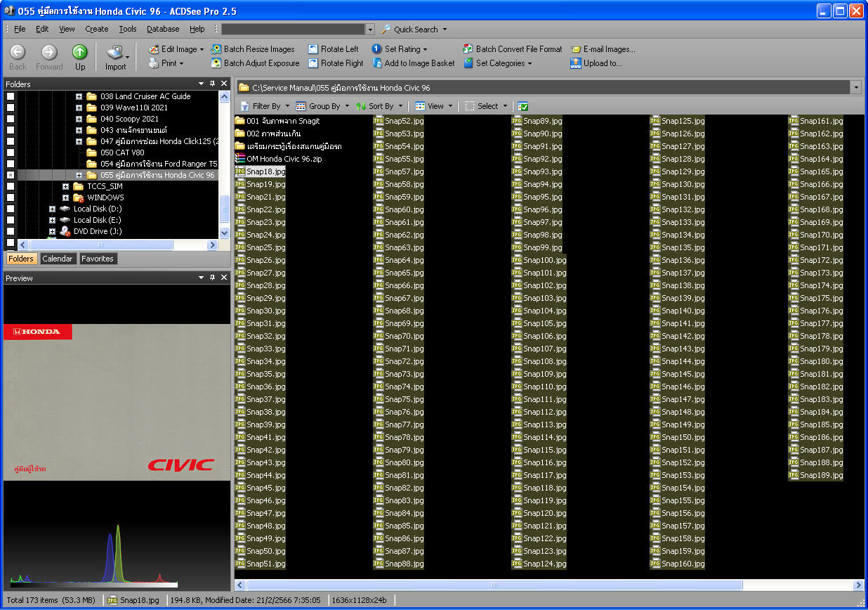868x610 pixels.
Task: Tick checkbox in the WINDOWS row
Action: [11, 197]
